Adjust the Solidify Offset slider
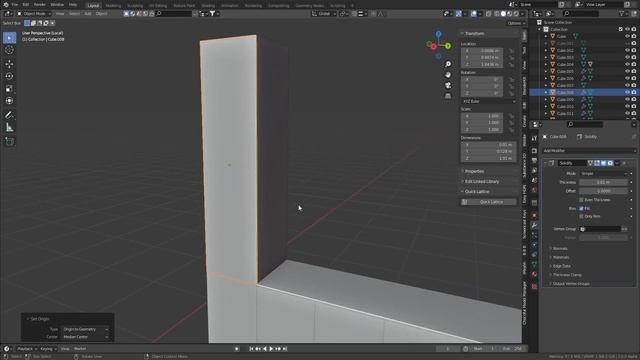This screenshot has height=360, width=640. coord(603,191)
